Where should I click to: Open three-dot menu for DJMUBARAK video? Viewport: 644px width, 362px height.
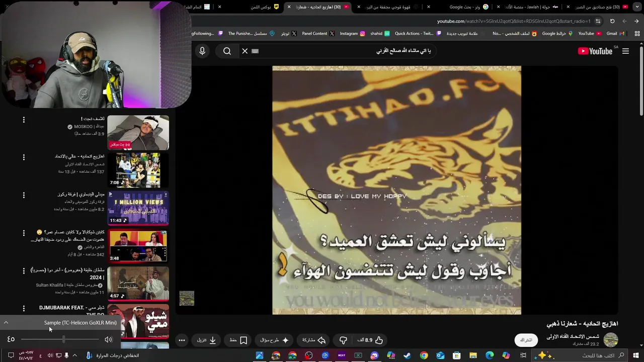24,308
